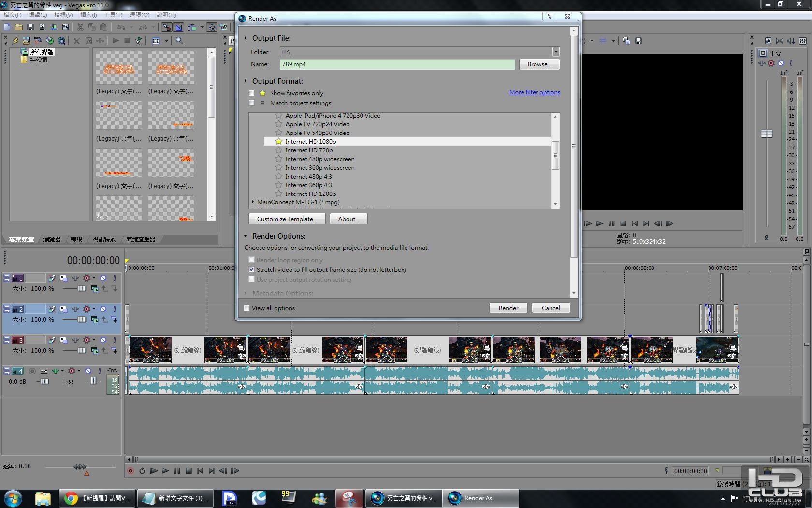
Task: Open the 編輯(E) menu
Action: coord(38,15)
